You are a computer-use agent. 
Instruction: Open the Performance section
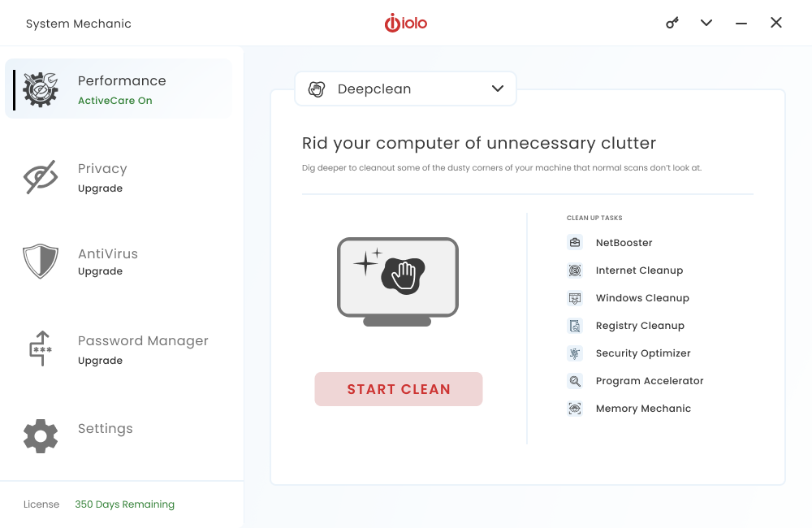click(x=119, y=89)
